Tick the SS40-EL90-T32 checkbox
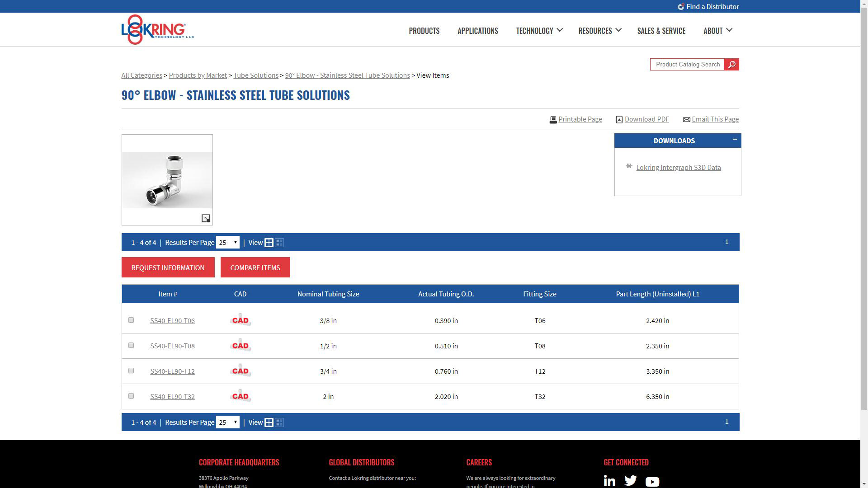The height and width of the screenshot is (488, 868). (x=131, y=396)
